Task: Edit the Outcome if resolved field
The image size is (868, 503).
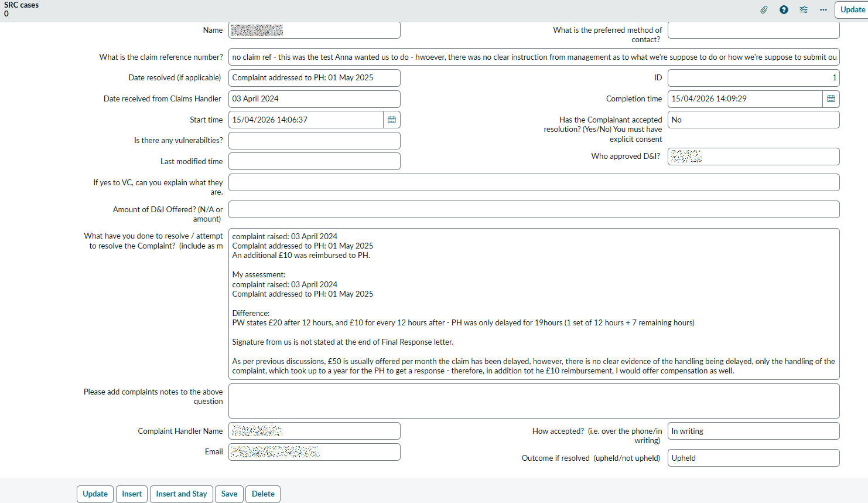Action: point(754,458)
